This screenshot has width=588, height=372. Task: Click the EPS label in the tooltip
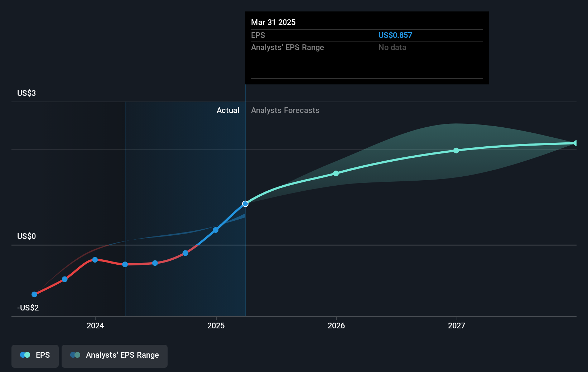[x=258, y=35]
